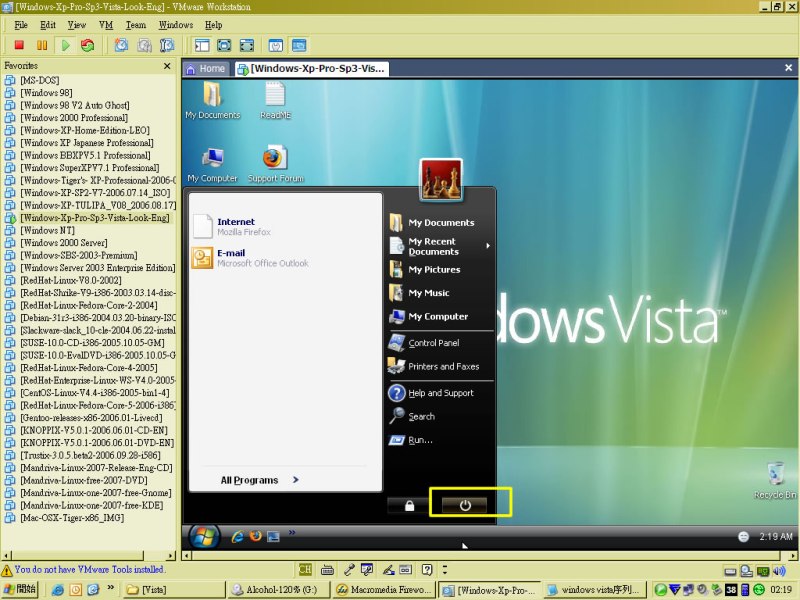
Task: Show the VM console view icon
Action: click(299, 45)
